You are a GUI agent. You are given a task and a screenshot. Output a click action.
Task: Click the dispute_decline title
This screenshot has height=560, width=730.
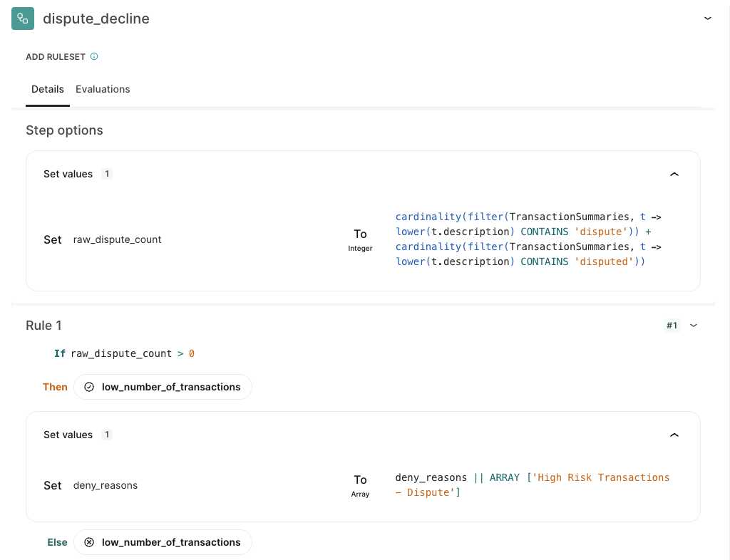tap(96, 19)
